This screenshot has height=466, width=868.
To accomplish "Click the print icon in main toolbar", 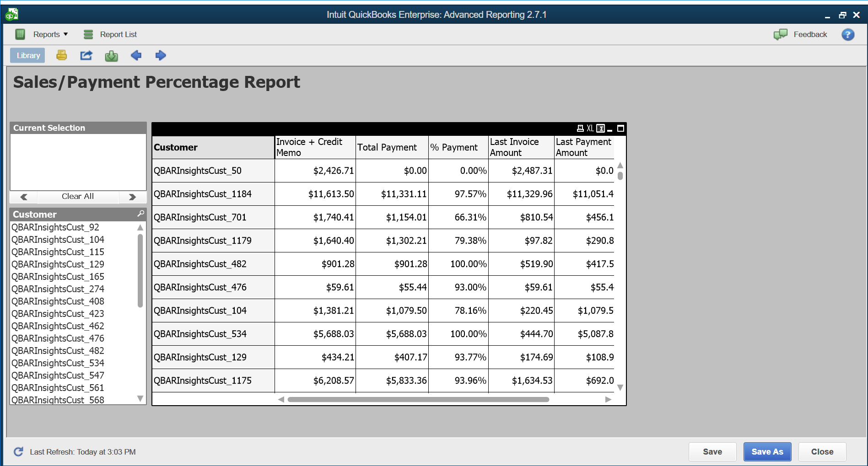I will 61,55.
